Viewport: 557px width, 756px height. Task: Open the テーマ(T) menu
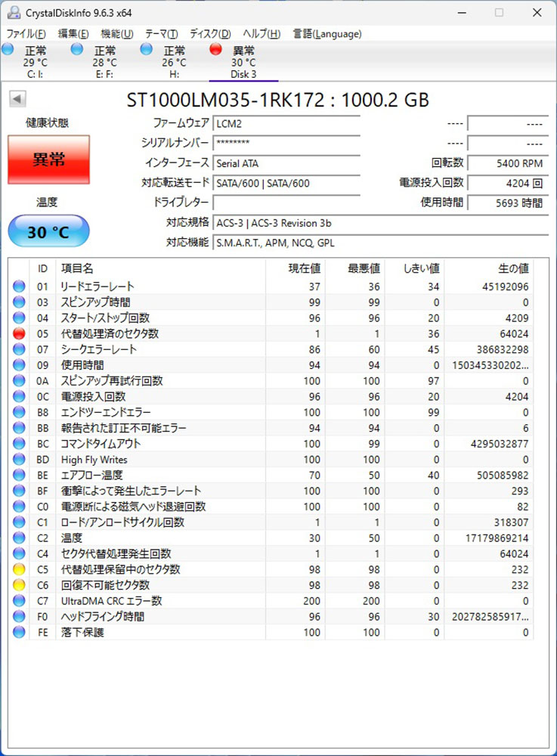point(162,34)
